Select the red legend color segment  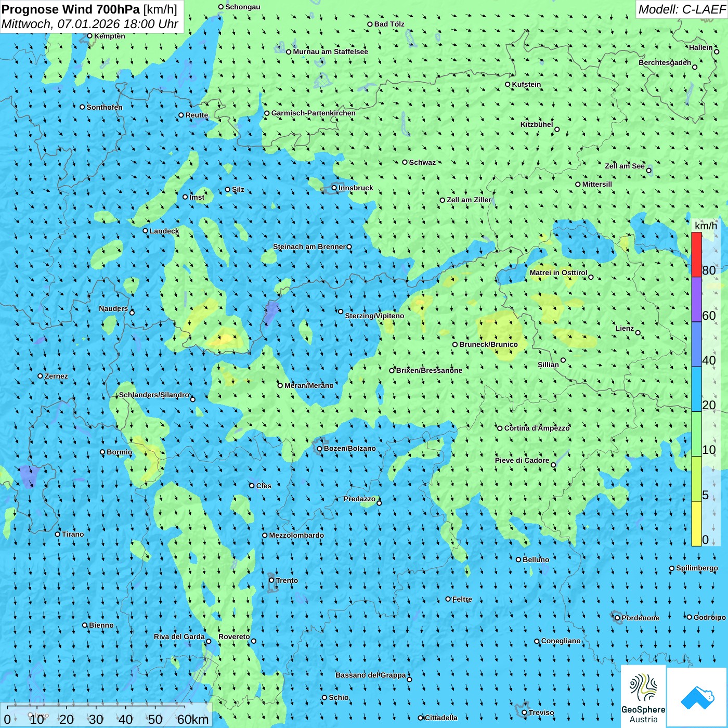(696, 254)
